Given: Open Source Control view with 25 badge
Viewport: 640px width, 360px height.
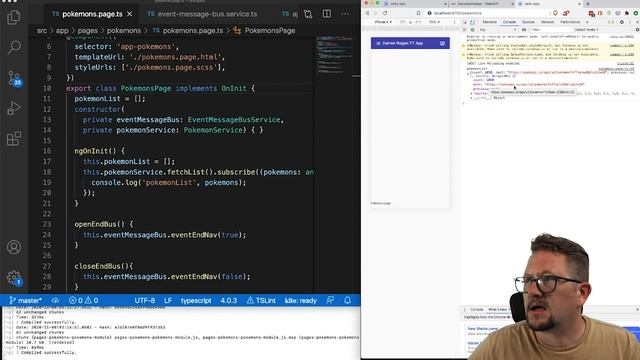Looking at the screenshot, I should point(15,78).
